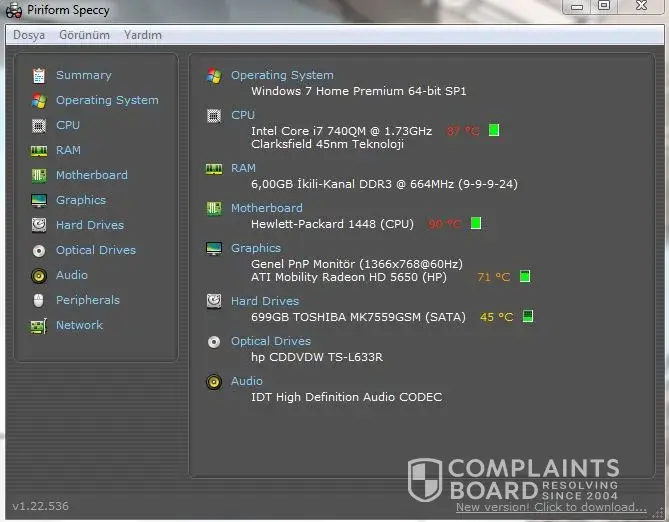
Task: Click the hp CDDVDW TS-L633R text
Action: tap(317, 357)
